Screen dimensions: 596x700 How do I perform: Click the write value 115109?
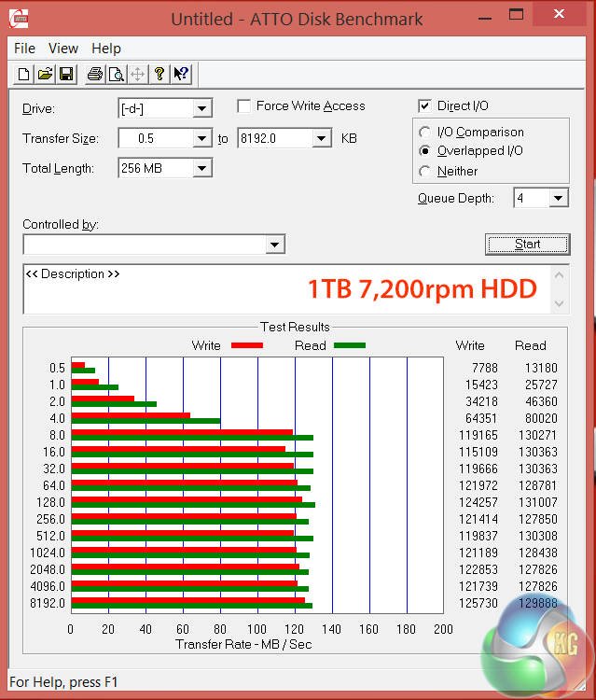coord(478,452)
